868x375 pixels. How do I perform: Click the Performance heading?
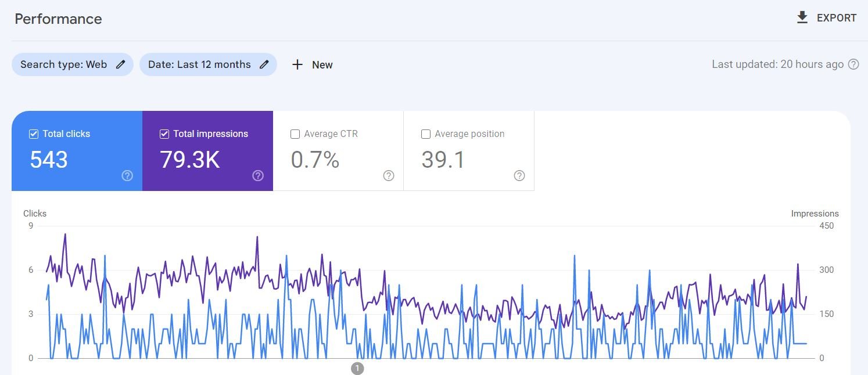click(58, 19)
